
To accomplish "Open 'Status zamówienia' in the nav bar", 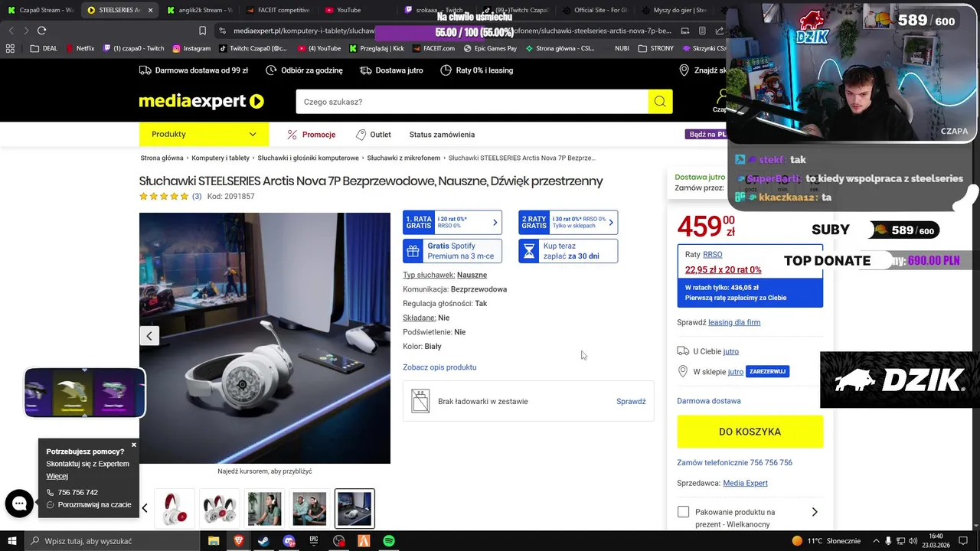I will (x=442, y=135).
